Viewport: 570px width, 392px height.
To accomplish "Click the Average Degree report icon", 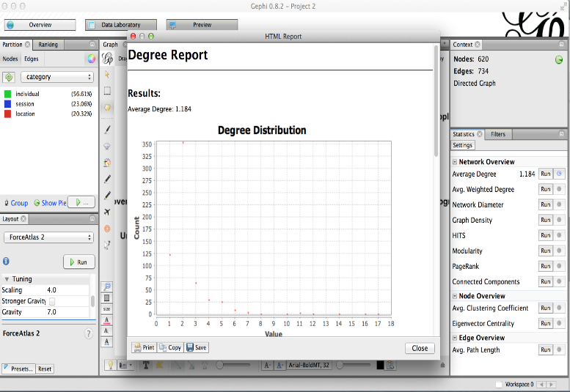I will (559, 174).
